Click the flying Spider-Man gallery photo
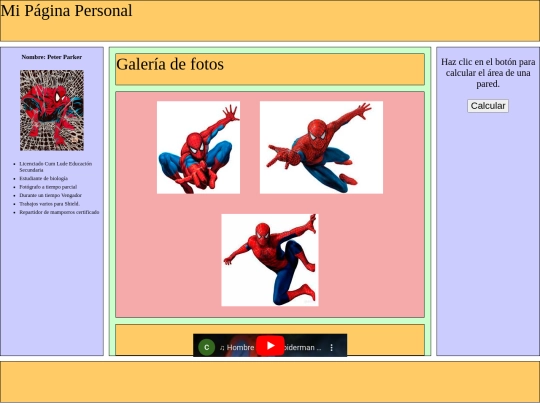Image resolution: width=540 pixels, height=405 pixels. point(321,147)
